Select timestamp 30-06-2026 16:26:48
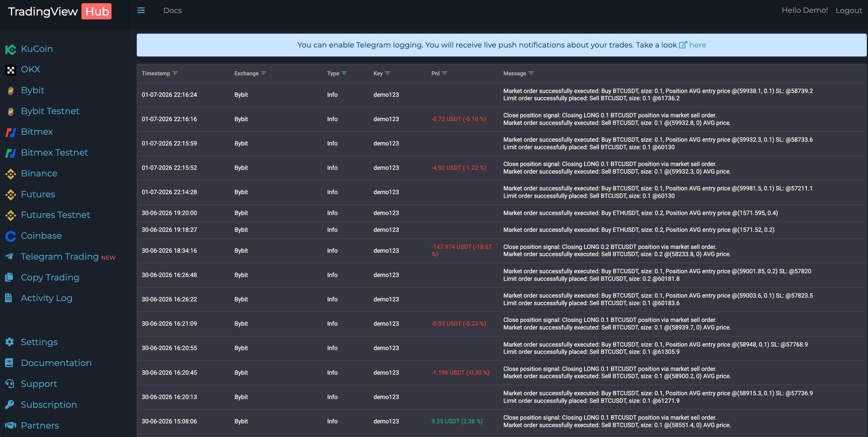The height and width of the screenshot is (437, 868). pyautogui.click(x=169, y=275)
